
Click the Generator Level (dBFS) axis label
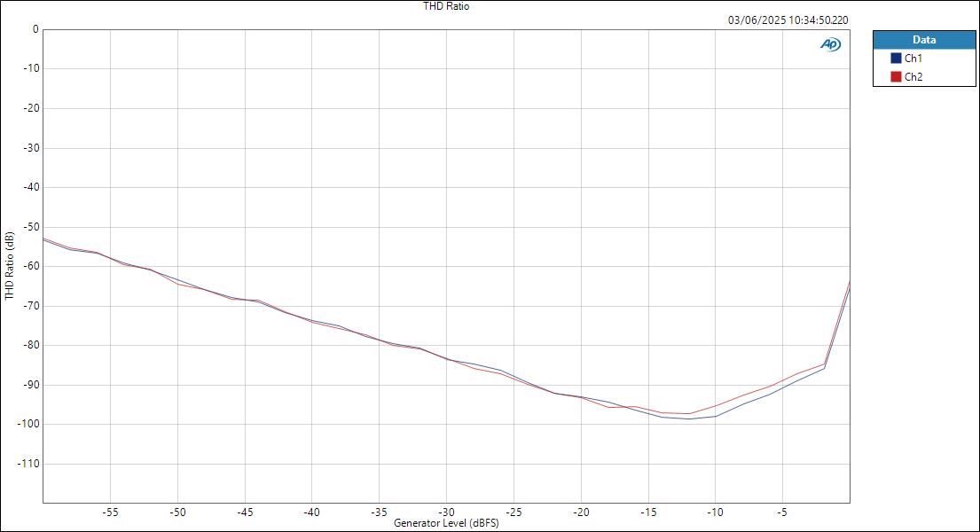(x=446, y=523)
